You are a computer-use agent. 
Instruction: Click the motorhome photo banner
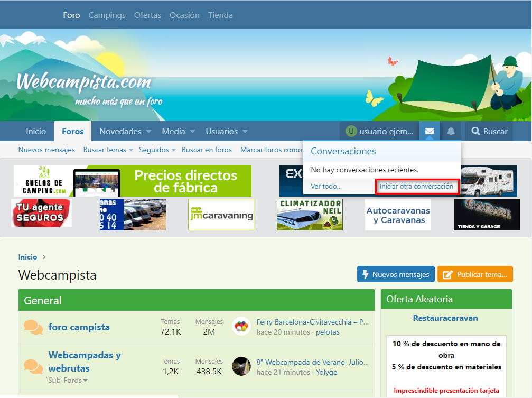[x=489, y=181]
